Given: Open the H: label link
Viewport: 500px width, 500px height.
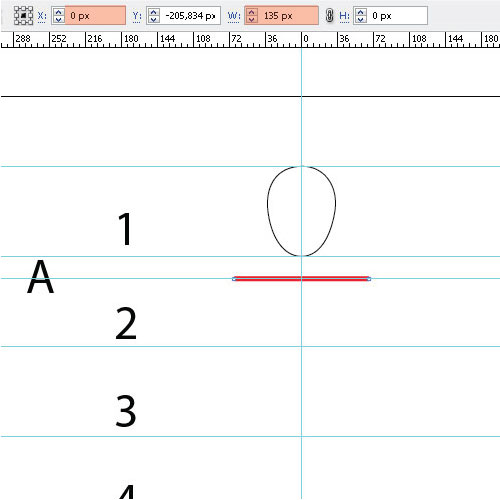Looking at the screenshot, I should 344,16.
